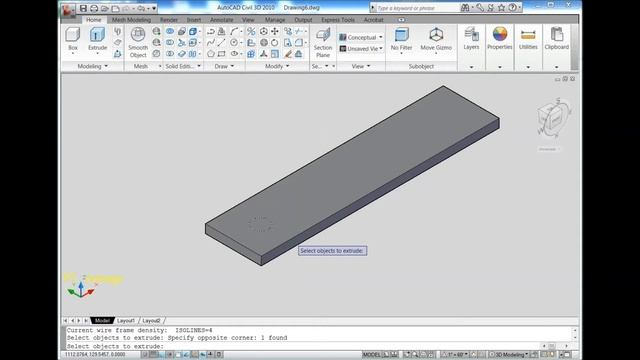Click the Smooth Object mesh tool
640x360 pixels.
[138, 42]
